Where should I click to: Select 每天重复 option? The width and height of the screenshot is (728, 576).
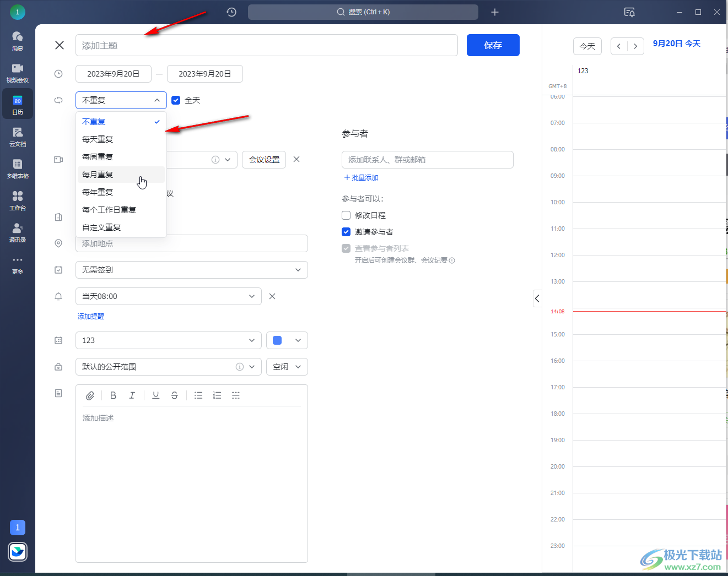(121, 139)
